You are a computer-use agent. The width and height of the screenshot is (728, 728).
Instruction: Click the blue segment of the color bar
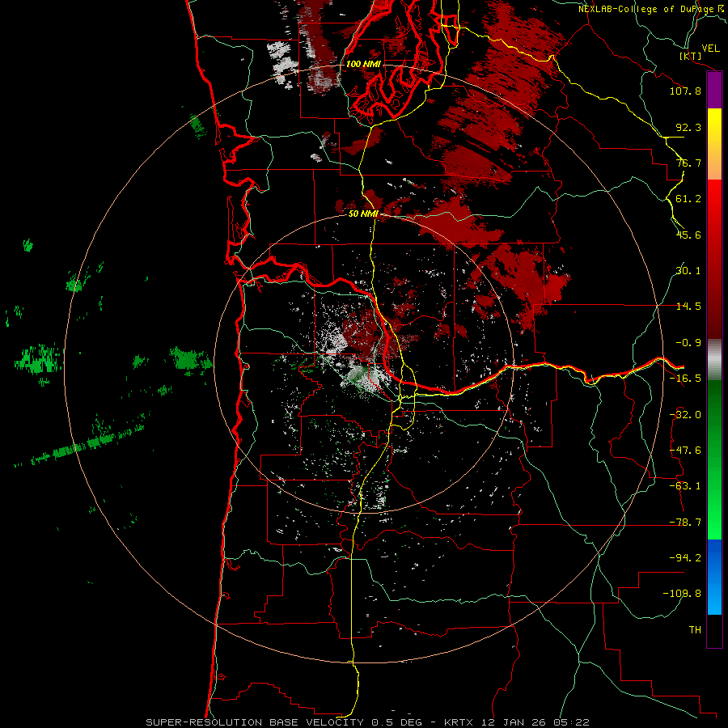(x=714, y=577)
